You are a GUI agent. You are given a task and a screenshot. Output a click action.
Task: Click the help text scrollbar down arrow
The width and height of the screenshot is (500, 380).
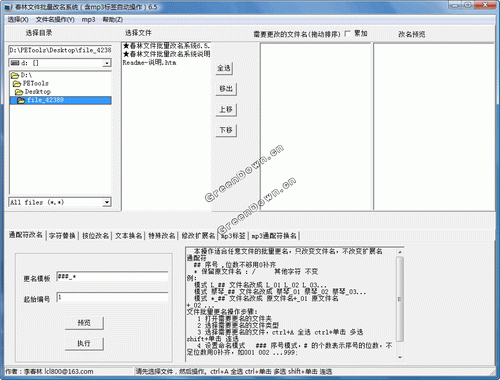(x=400, y=357)
